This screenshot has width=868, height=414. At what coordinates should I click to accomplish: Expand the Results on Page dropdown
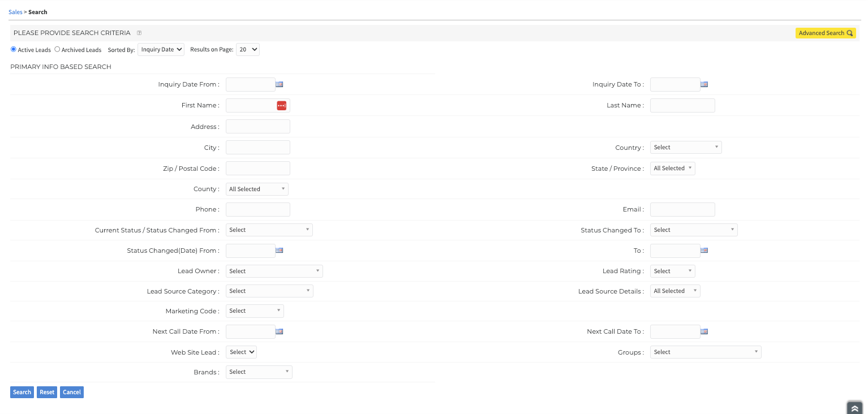coord(247,50)
